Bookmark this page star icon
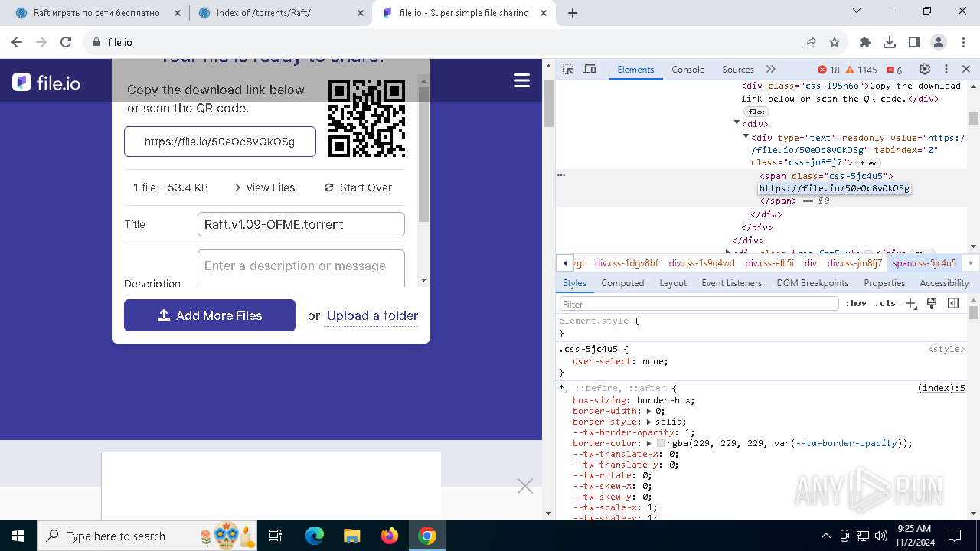 click(835, 42)
